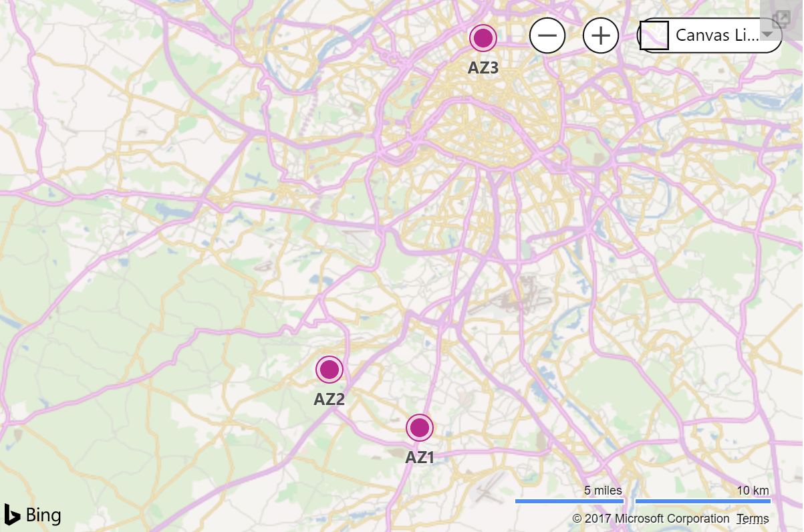Click the AZ3 label text
Screen dimensions: 804x532
point(483,67)
